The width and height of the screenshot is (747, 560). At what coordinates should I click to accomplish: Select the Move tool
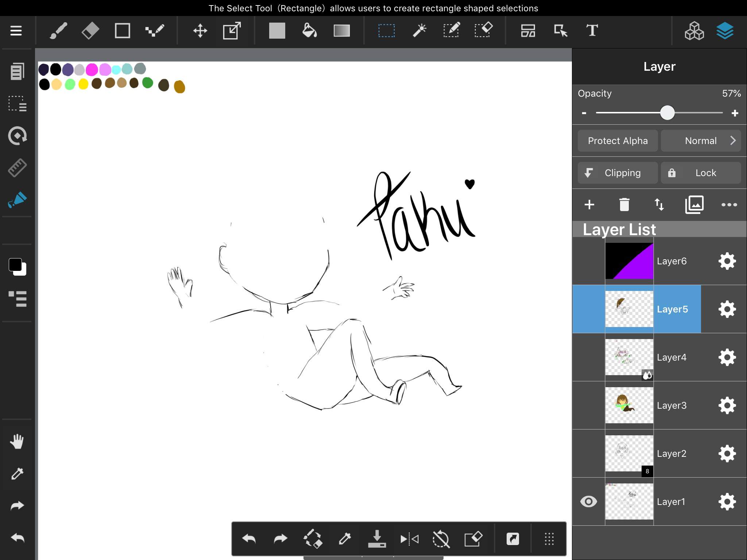pyautogui.click(x=200, y=31)
